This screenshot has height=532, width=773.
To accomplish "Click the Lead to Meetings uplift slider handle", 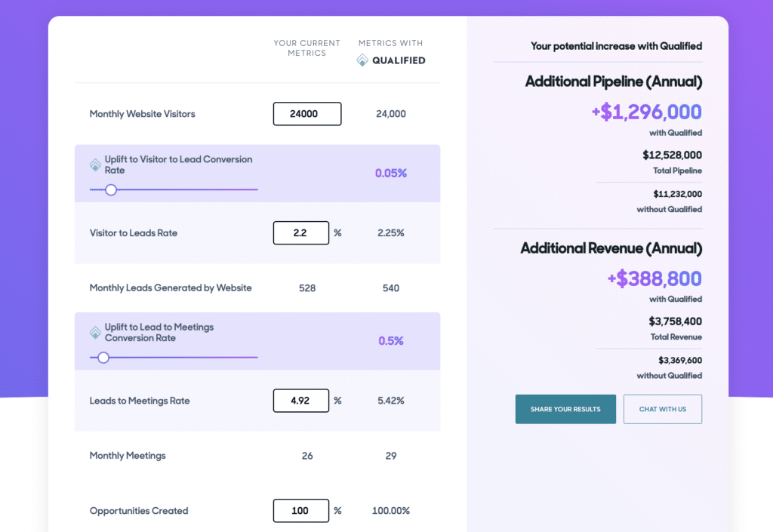I will click(103, 358).
